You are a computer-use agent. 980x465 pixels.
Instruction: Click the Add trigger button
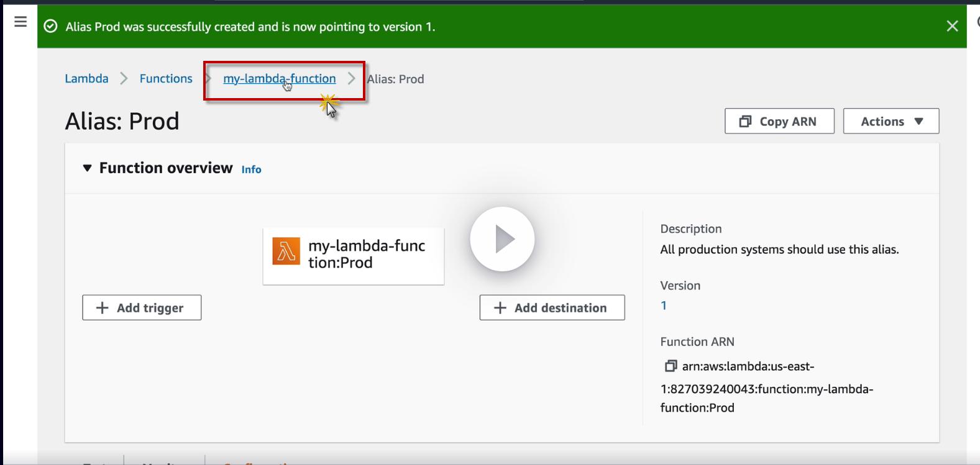coord(142,307)
